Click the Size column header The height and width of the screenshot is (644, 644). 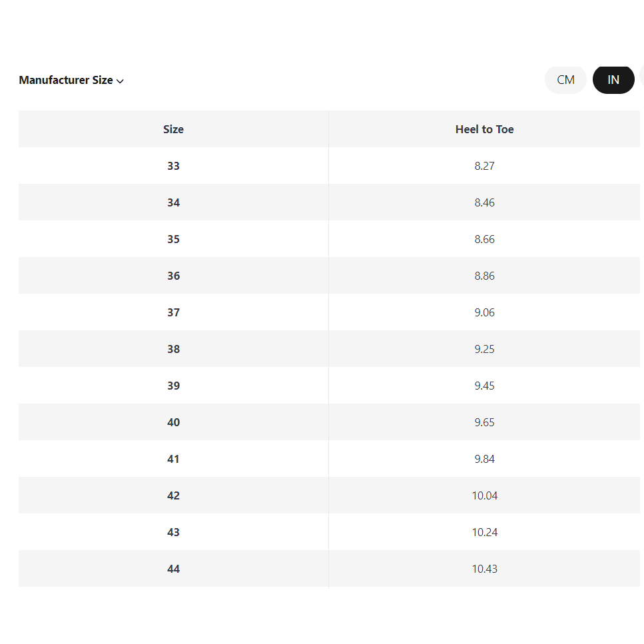click(x=173, y=129)
